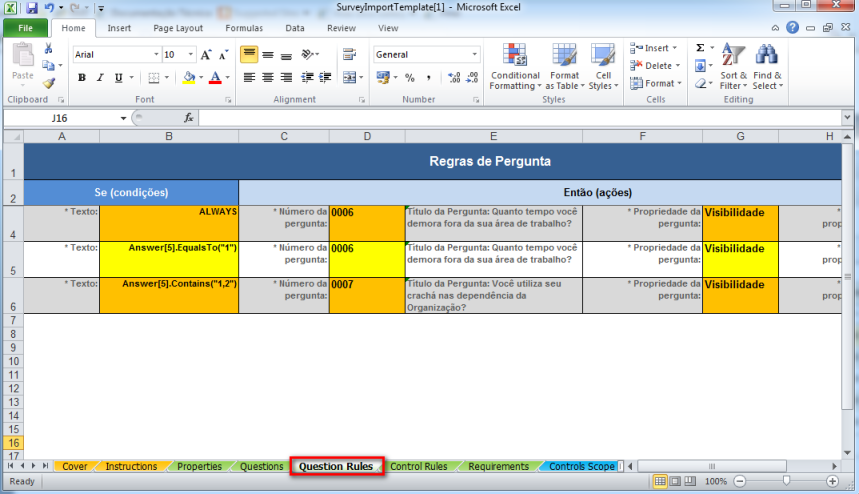Expand the formula bar
The height and width of the screenshot is (494, 859).
pyautogui.click(x=847, y=117)
